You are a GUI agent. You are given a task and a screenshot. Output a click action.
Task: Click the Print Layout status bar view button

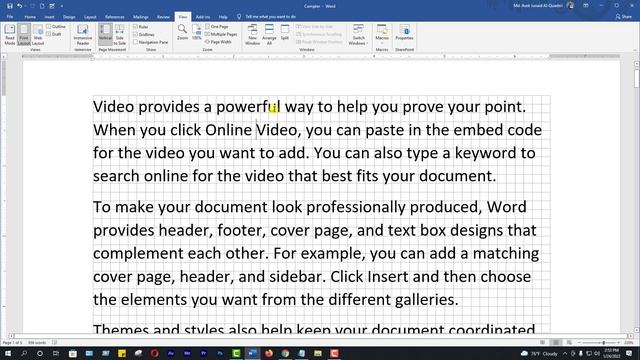[556, 343]
